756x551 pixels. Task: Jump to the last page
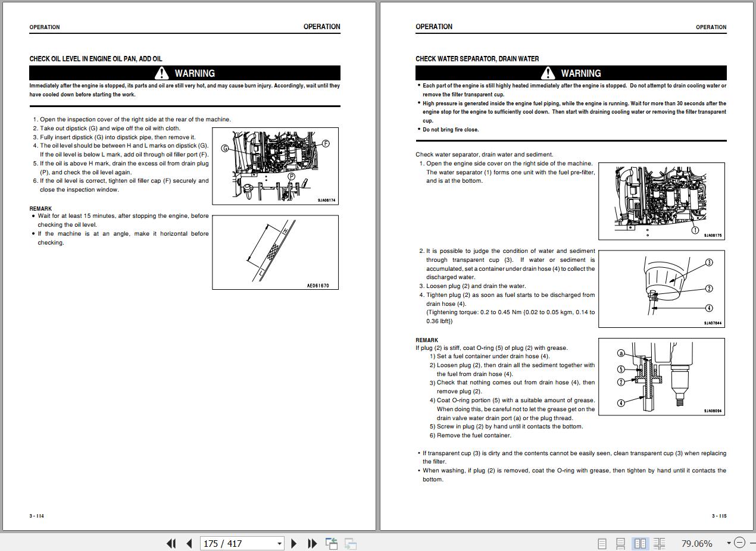(312, 543)
